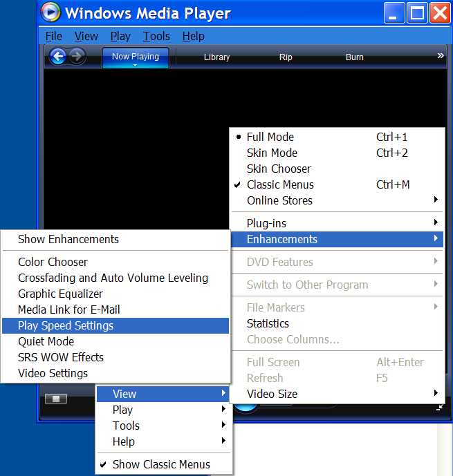The image size is (453, 476).
Task: Click the Stop button at bottom left
Action: (56, 399)
